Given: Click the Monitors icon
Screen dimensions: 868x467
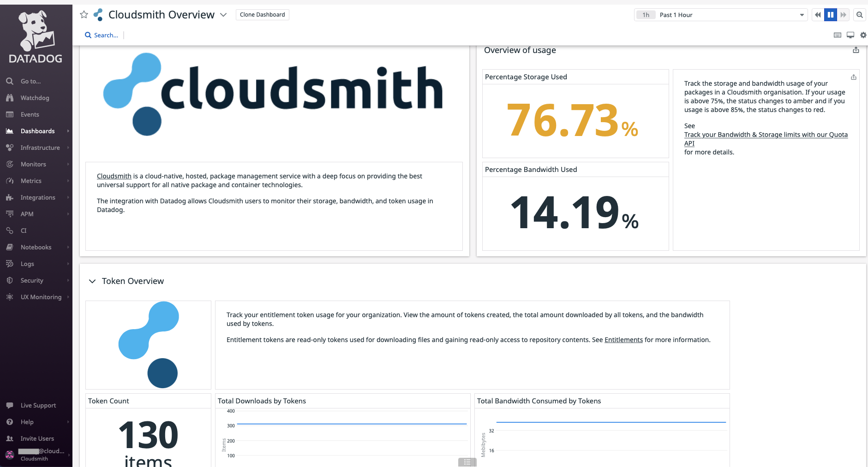Looking at the screenshot, I should click(x=10, y=164).
